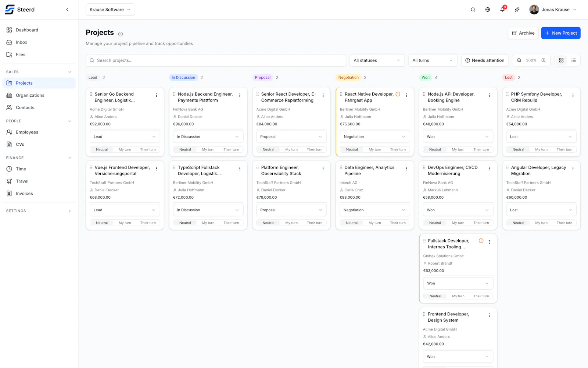Click warning icon on Fullstack Developer card

(481, 241)
